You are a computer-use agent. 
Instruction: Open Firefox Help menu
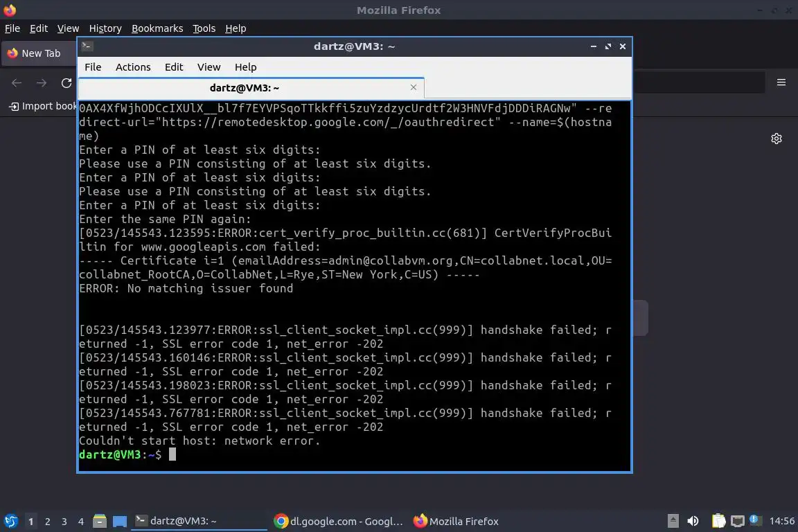click(x=236, y=28)
